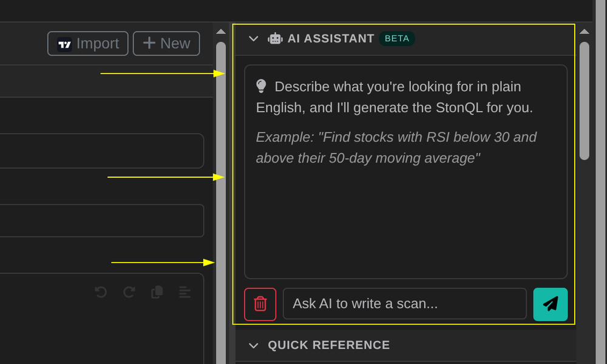The height and width of the screenshot is (364, 607).
Task: Click the plus icon on the New button
Action: 149,43
